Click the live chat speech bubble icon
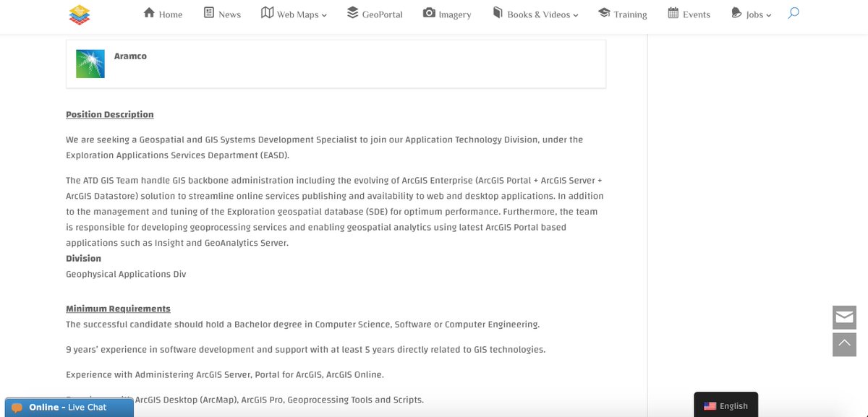 [17, 408]
